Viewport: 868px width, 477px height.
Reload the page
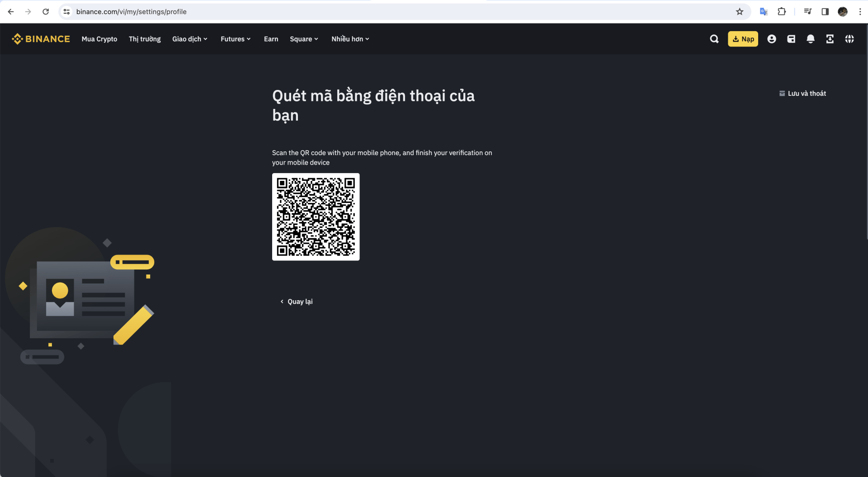click(46, 12)
